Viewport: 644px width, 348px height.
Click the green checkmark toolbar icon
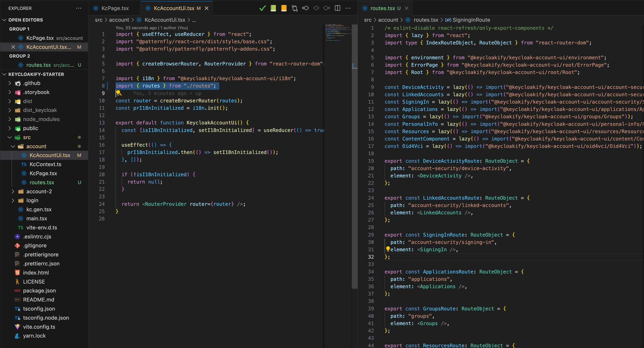262,8
